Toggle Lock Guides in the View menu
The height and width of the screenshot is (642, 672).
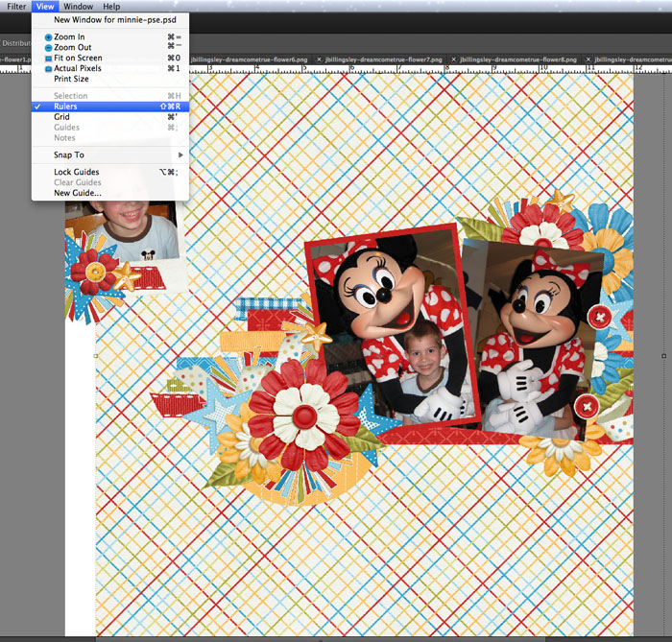(x=110, y=172)
